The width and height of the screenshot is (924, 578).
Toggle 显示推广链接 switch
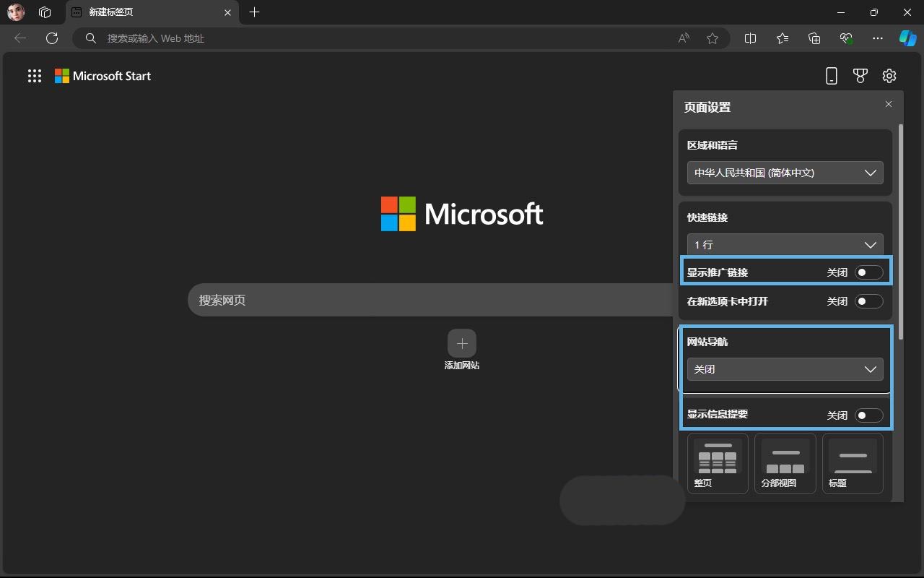868,272
